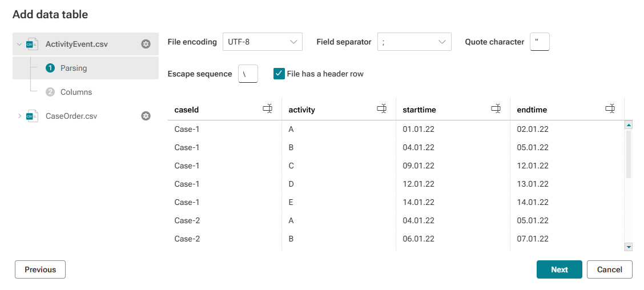Rename the caseId column via its icon
The width and height of the screenshot is (644, 290).
(x=268, y=109)
